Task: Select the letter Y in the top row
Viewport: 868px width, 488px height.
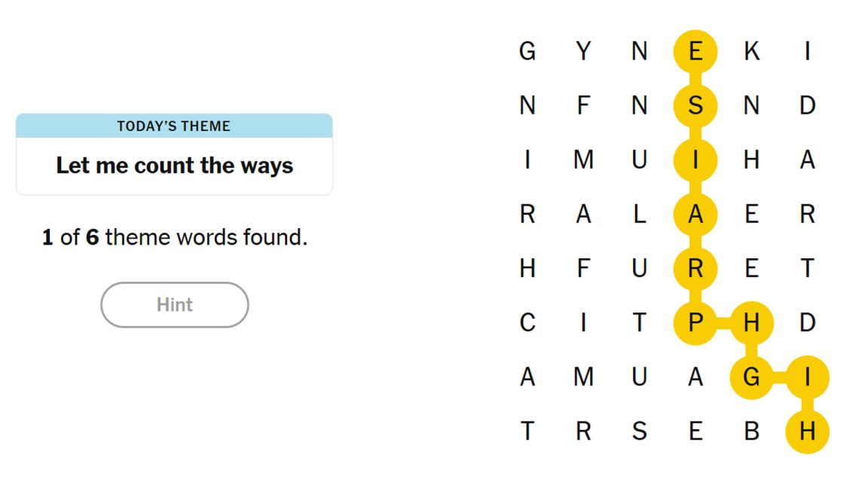Action: pos(583,50)
